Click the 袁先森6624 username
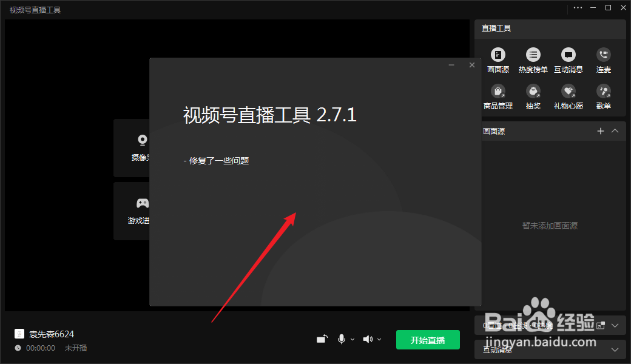This screenshot has height=364, width=631. pyautogui.click(x=52, y=334)
